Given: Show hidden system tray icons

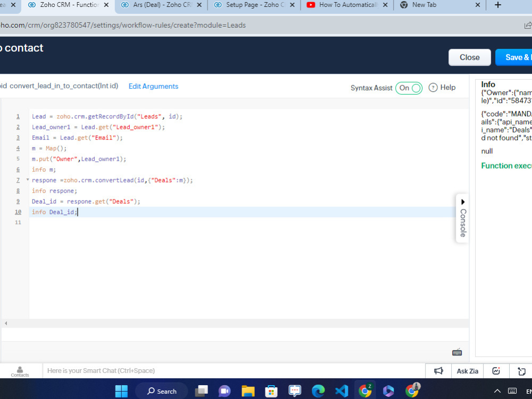Looking at the screenshot, I should tap(497, 391).
